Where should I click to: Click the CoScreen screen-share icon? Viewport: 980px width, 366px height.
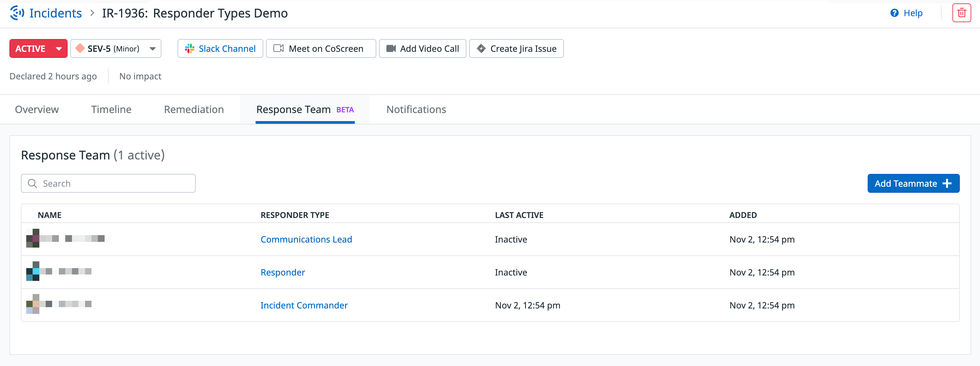click(x=278, y=49)
